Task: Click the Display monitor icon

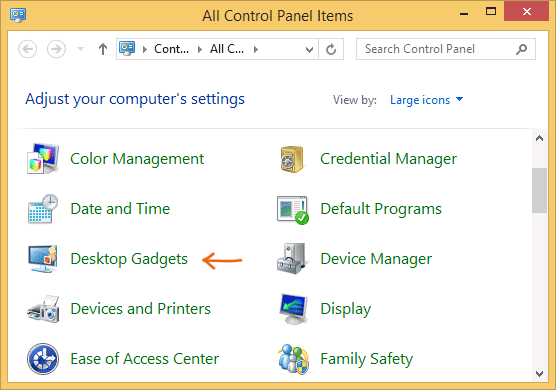Action: [293, 309]
